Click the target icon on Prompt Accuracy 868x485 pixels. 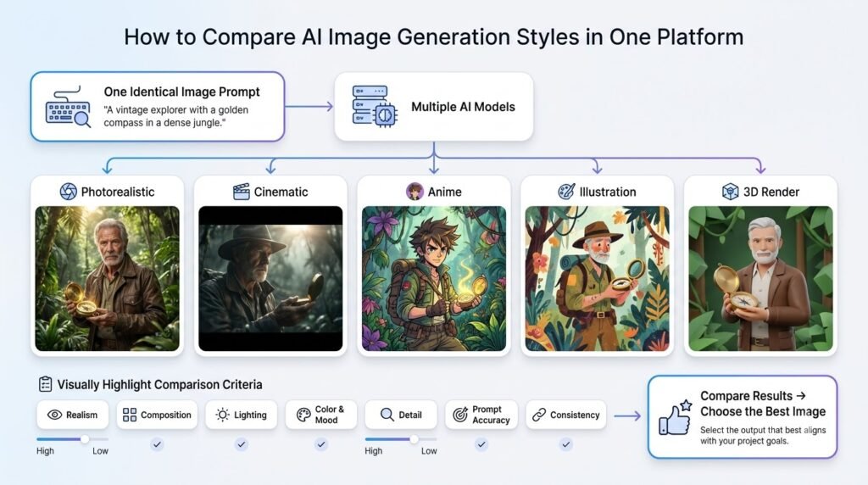tap(460, 415)
